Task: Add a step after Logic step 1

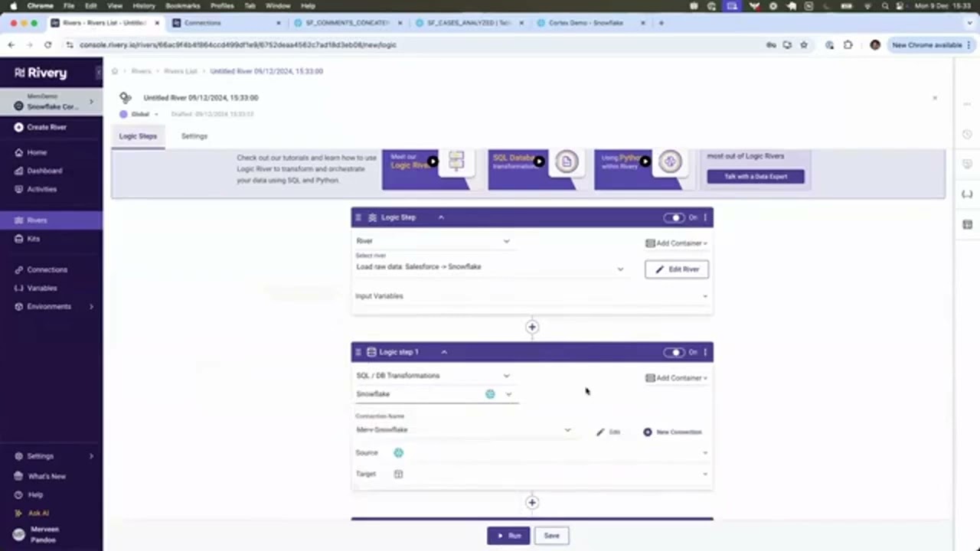Action: tap(532, 503)
